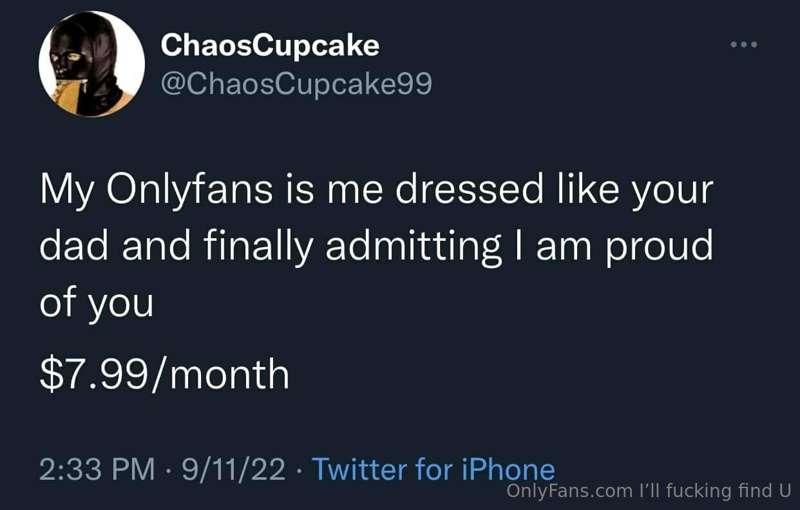Click the find U watermark ending
Image resolution: width=800 pixels, height=510 pixels.
click(x=764, y=491)
